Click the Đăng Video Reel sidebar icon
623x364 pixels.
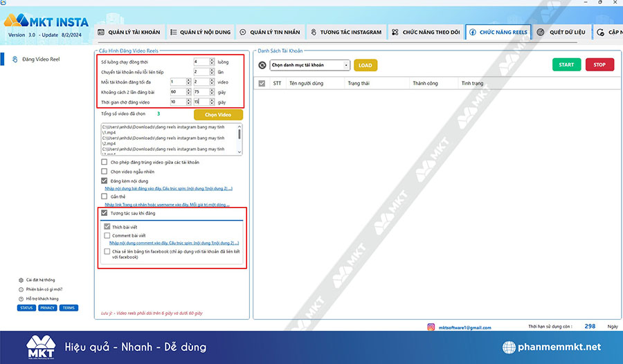click(15, 60)
